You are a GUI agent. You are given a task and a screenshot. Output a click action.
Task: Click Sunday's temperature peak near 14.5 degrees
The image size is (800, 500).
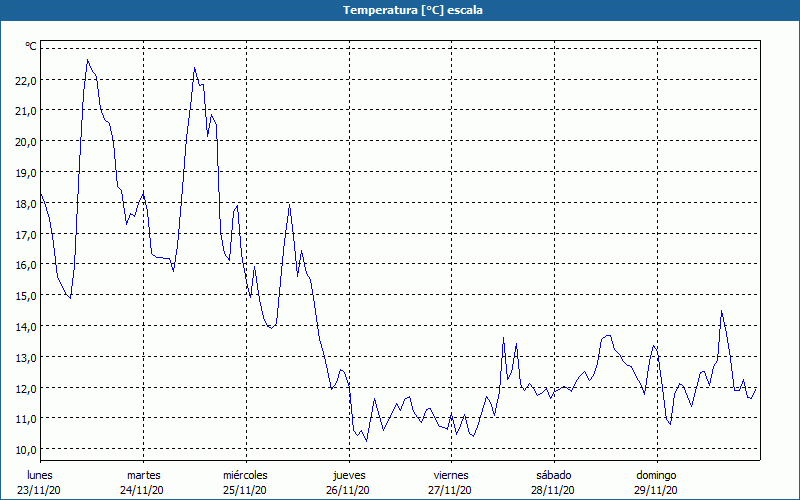pos(721,311)
